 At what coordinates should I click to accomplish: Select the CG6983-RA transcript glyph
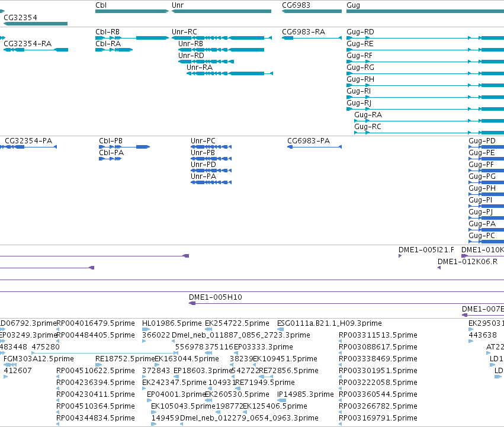312,38
